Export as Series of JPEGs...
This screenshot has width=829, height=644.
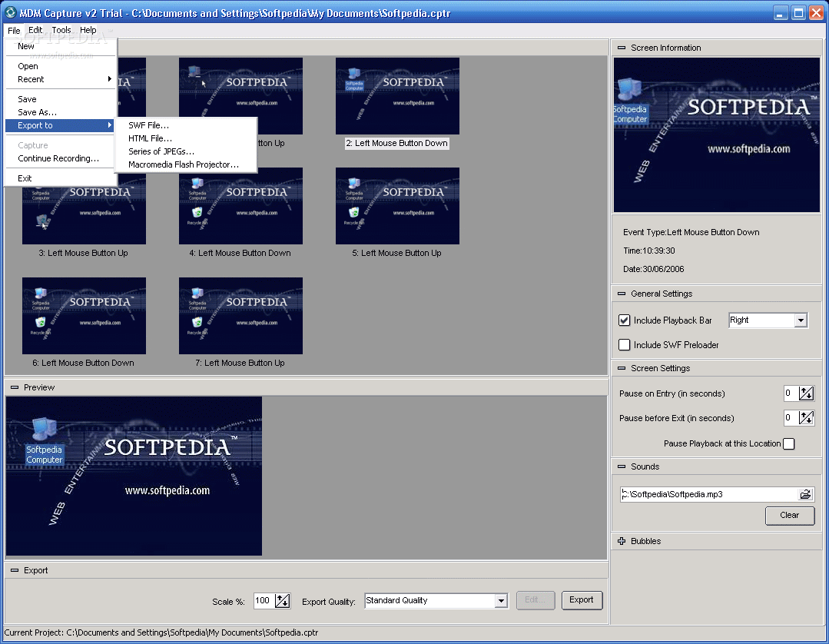point(186,151)
